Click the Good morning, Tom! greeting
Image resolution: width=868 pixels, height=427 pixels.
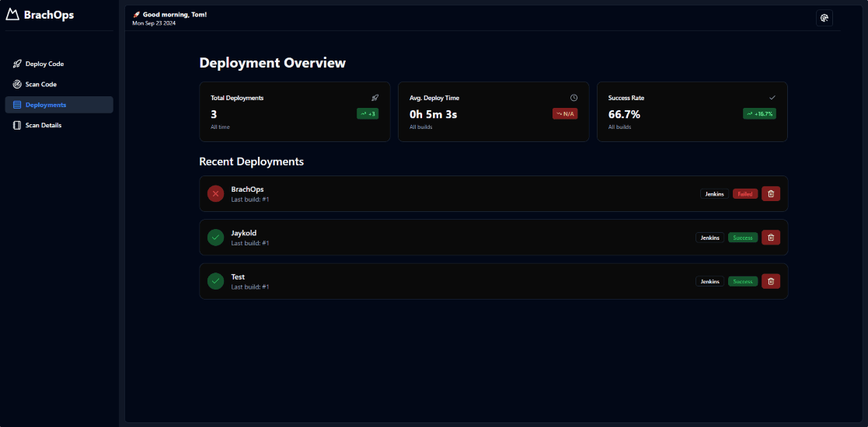click(175, 15)
